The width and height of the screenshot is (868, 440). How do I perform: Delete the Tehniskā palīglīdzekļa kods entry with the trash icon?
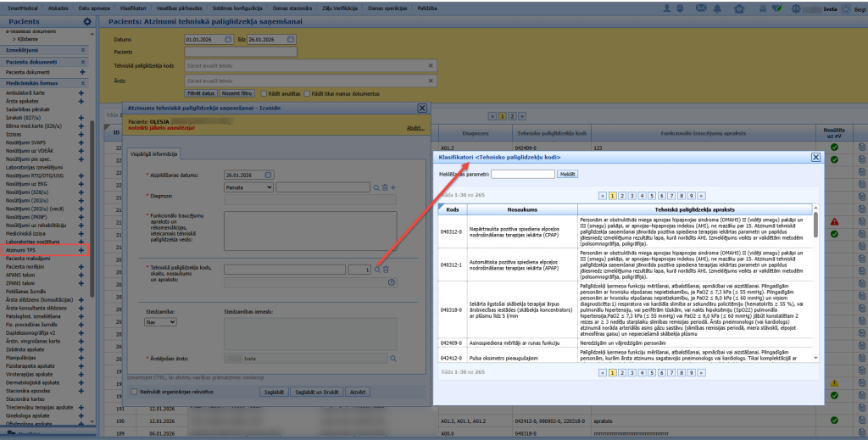pyautogui.click(x=386, y=270)
